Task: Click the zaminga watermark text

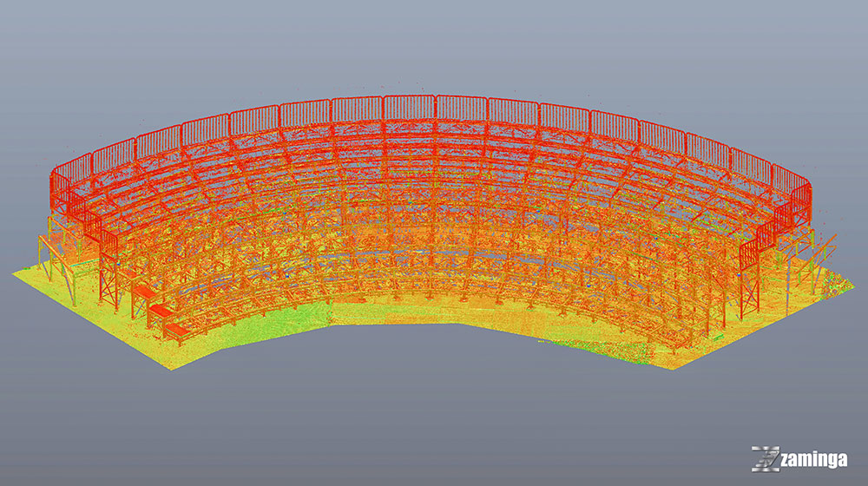Action: (813, 460)
